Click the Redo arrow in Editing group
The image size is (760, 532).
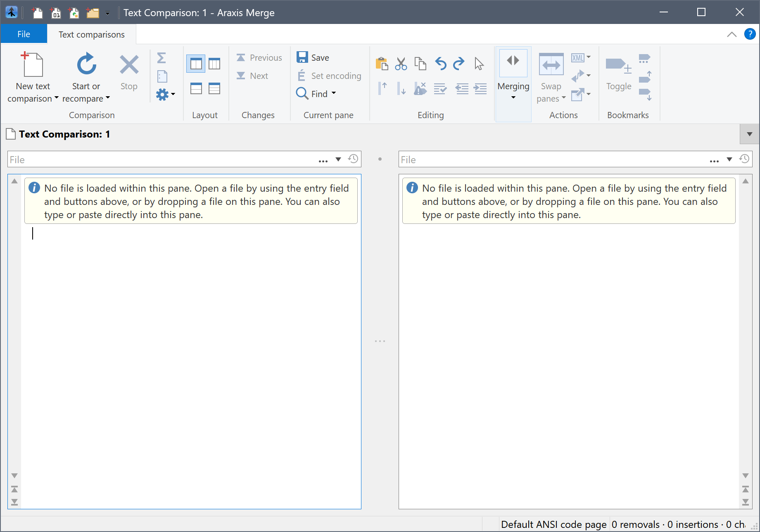458,64
